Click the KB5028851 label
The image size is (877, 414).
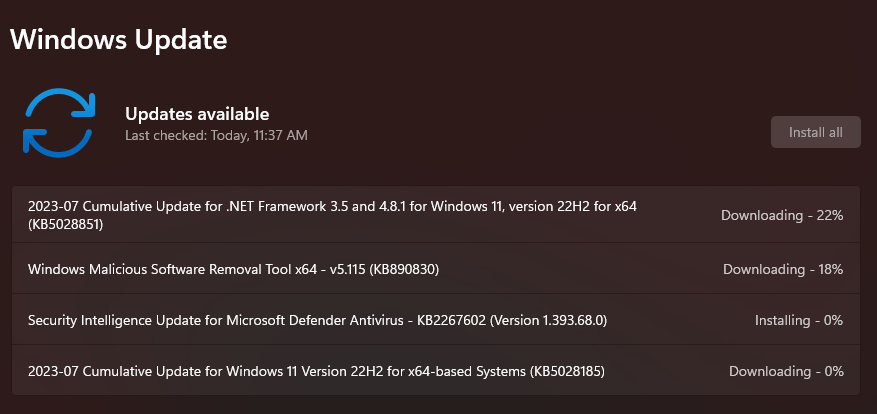point(65,225)
